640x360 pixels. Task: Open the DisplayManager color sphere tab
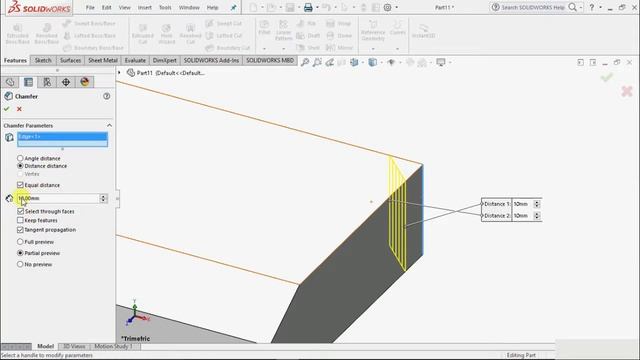pos(84,82)
